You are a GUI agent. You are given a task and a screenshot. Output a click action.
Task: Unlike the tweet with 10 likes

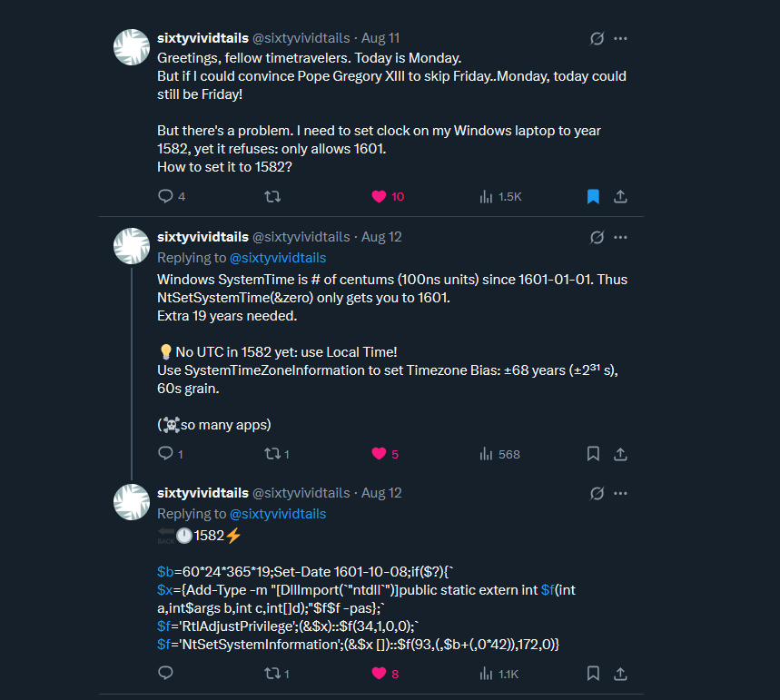tap(379, 196)
